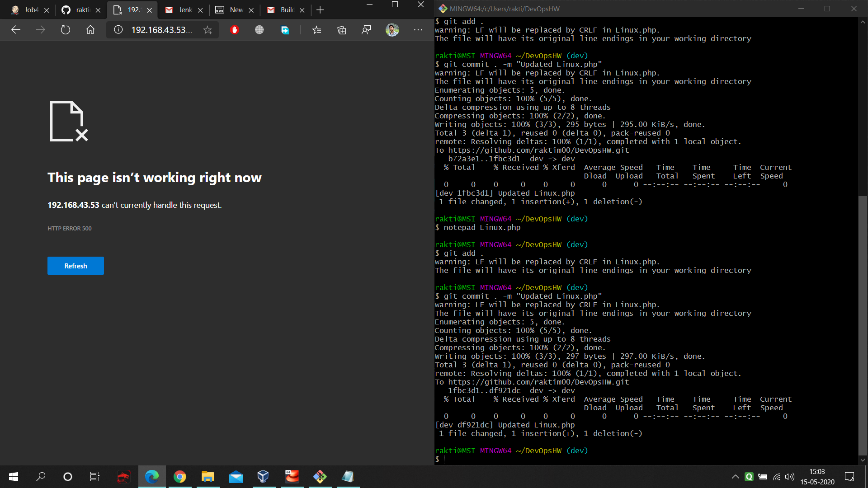Screen dimensions: 868x488
Task: Click the browser reading list icon
Action: 316,30
